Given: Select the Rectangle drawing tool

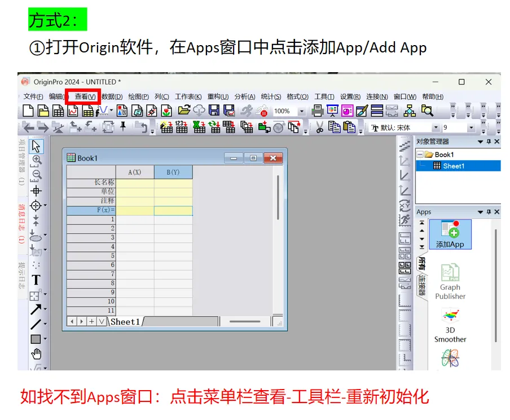Looking at the screenshot, I should [x=36, y=339].
